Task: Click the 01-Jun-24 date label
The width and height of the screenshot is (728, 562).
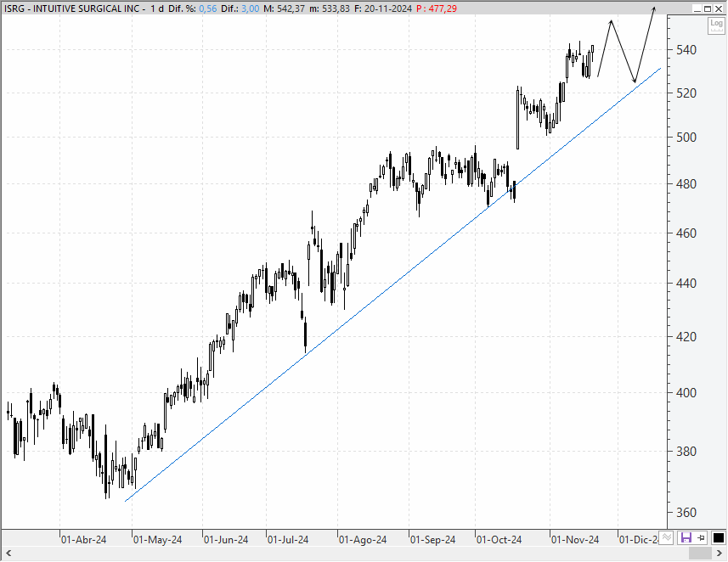Action: (x=226, y=540)
